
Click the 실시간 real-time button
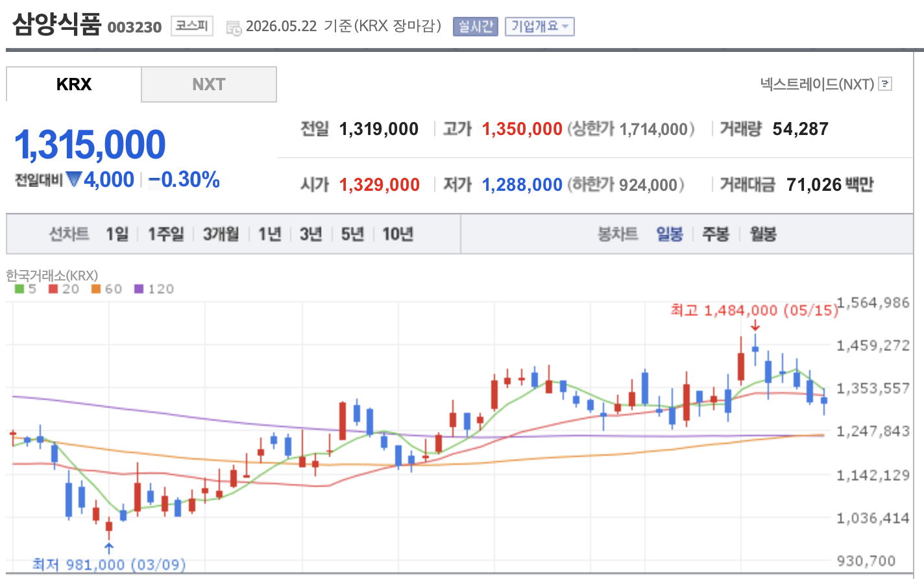pos(476,27)
